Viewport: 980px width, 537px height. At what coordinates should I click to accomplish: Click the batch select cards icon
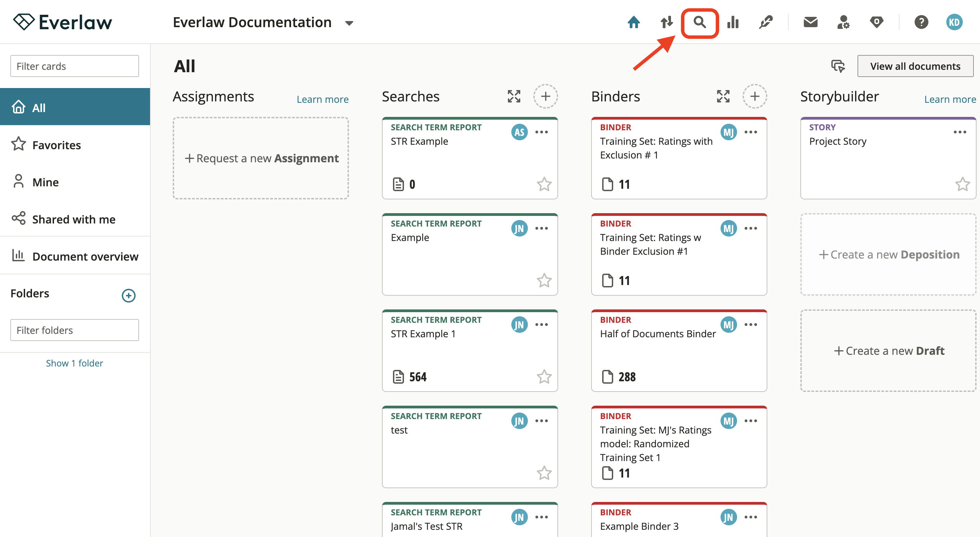pyautogui.click(x=838, y=66)
